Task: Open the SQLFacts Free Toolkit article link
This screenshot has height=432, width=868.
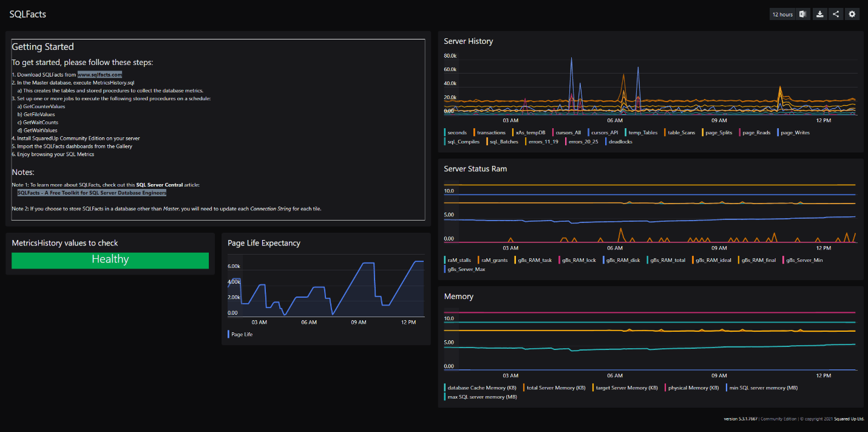Action: [x=92, y=193]
